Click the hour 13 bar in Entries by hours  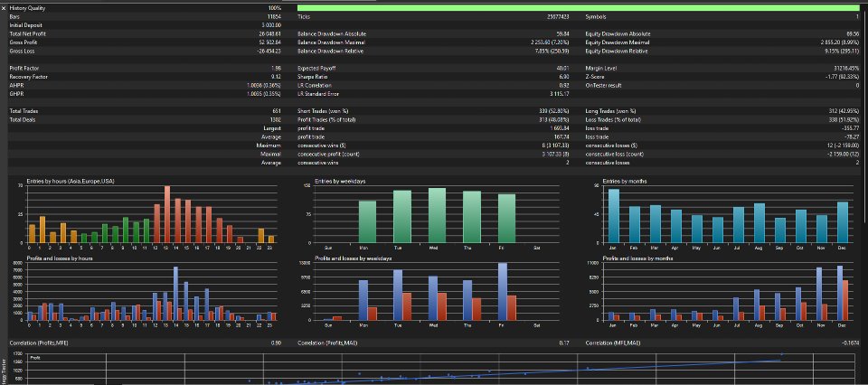tap(167, 214)
